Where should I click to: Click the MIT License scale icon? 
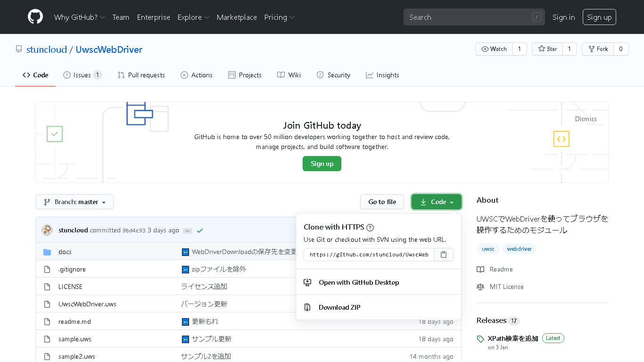(x=480, y=287)
